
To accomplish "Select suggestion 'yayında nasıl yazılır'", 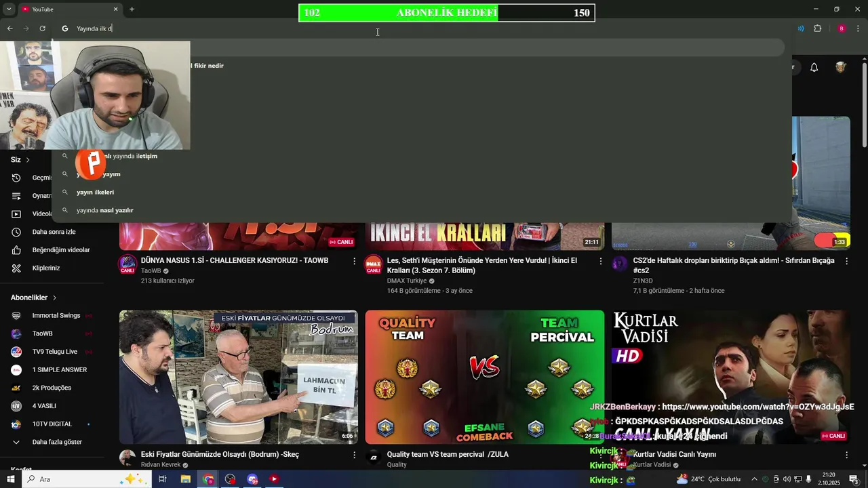I will tap(104, 210).
